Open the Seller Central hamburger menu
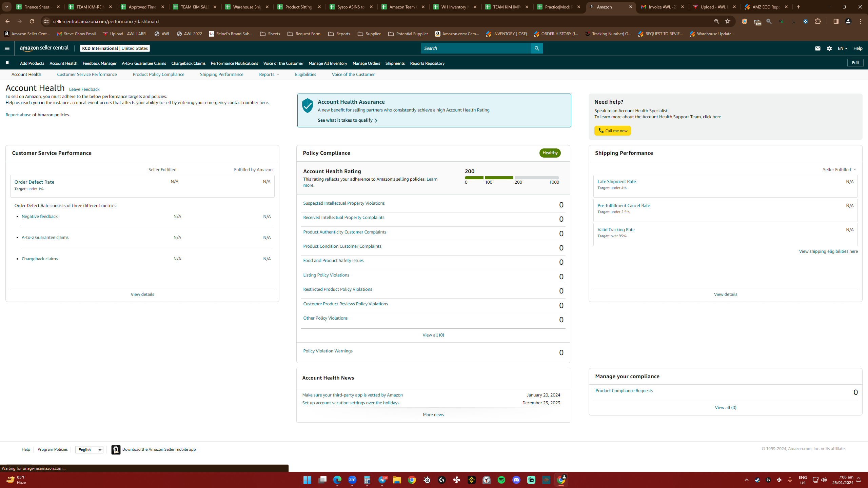Image resolution: width=868 pixels, height=488 pixels. point(7,48)
